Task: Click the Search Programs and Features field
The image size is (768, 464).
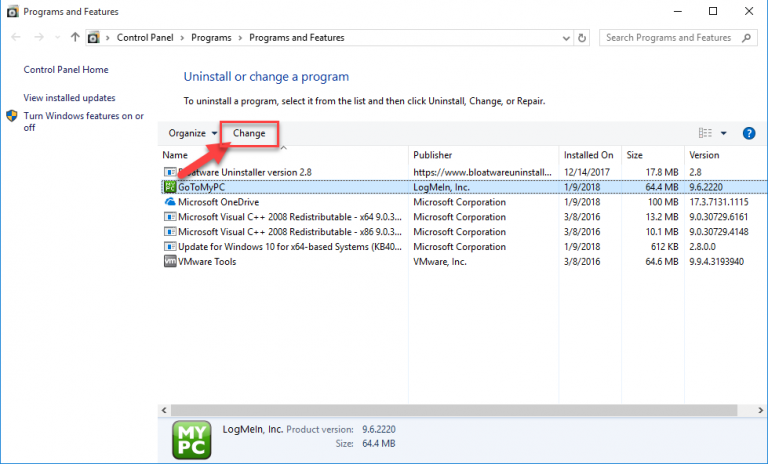Action: 668,38
